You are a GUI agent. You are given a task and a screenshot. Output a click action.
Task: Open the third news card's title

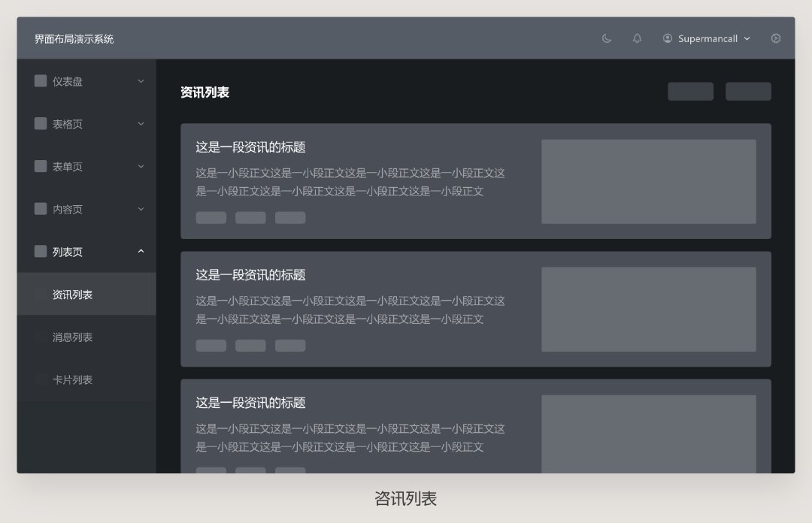(250, 403)
